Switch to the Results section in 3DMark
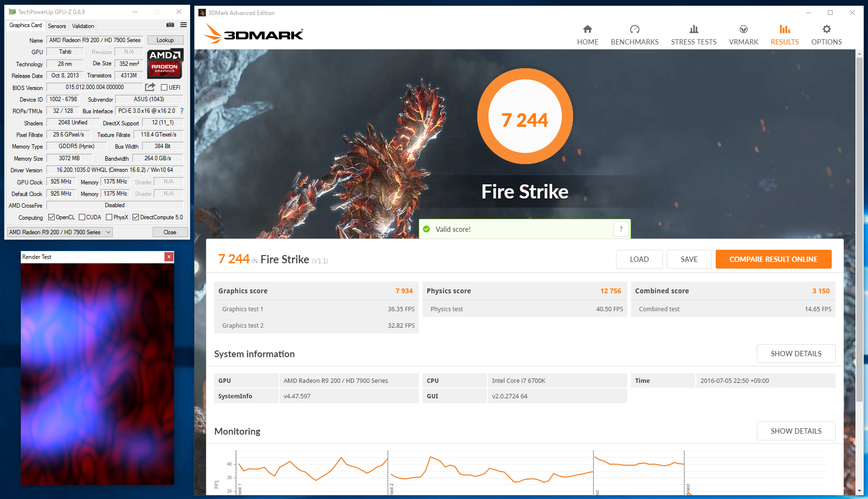868x499 pixels. (785, 35)
